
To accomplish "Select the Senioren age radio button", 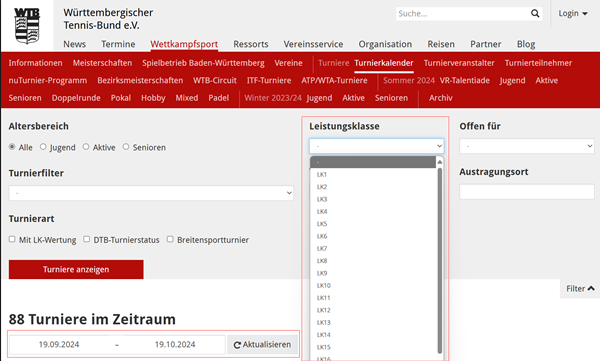I will (x=126, y=147).
